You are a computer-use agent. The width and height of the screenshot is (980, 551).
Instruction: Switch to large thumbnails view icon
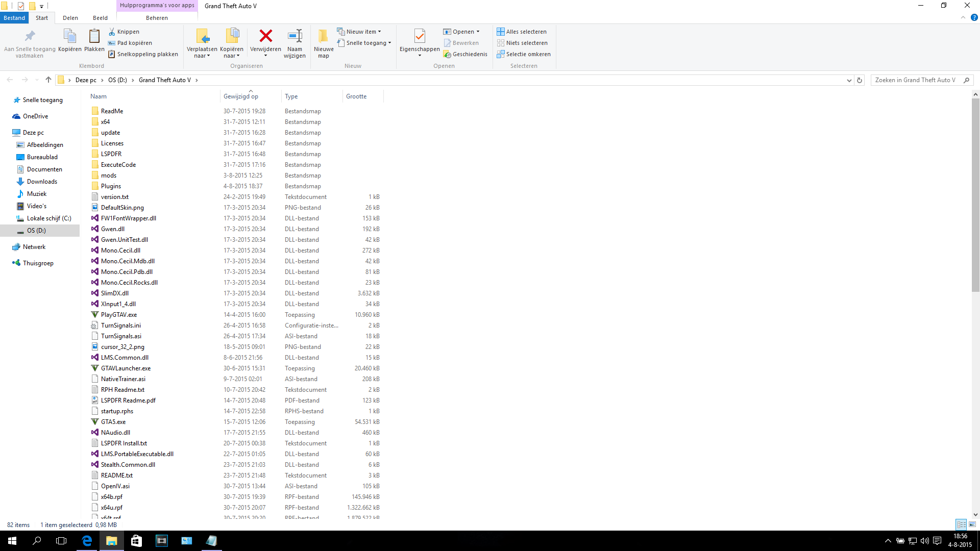[972, 524]
